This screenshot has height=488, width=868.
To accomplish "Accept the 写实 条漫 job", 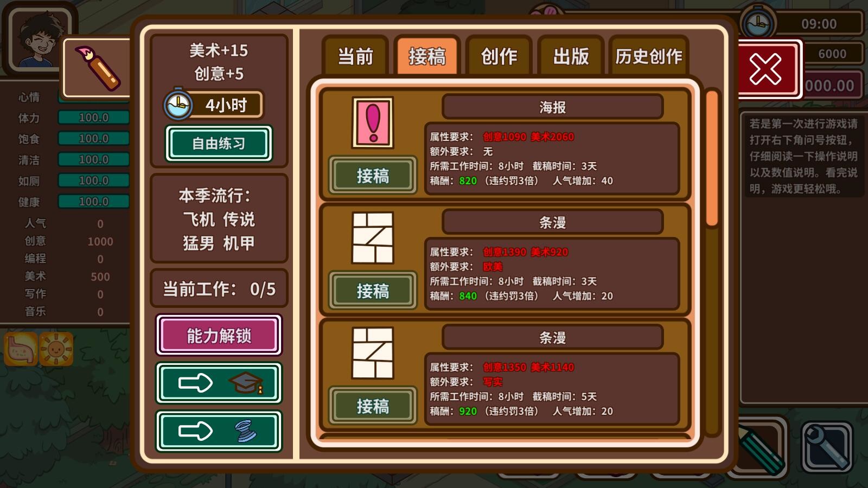I will point(373,406).
